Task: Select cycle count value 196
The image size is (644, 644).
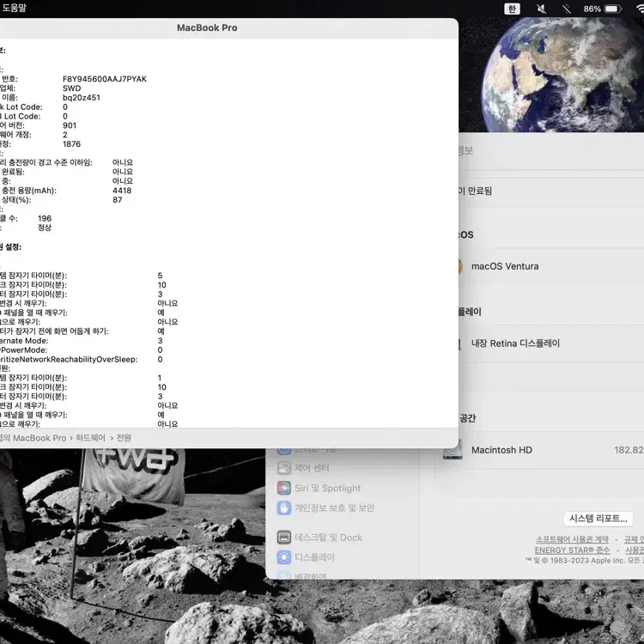Action: coord(45,218)
